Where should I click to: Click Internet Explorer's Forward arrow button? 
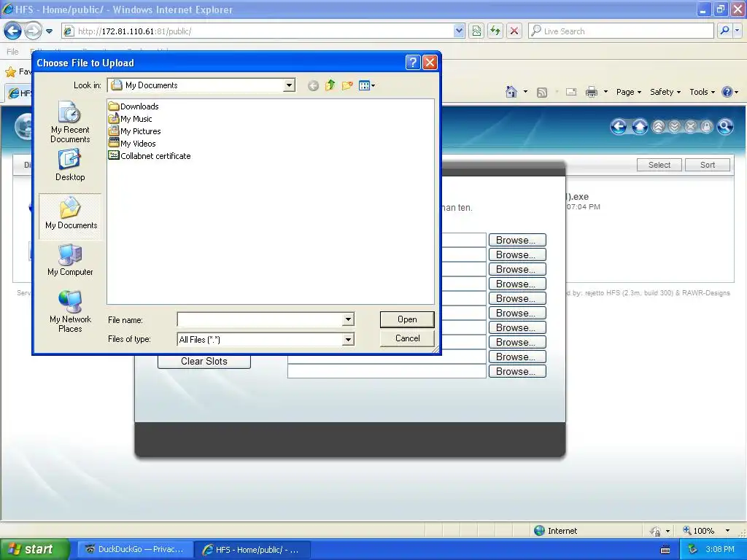point(32,31)
